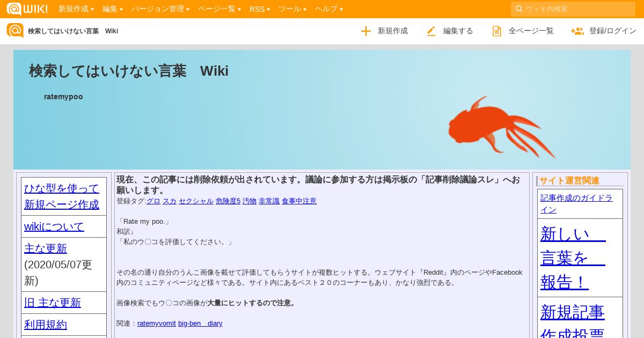Screen dimensions: 644x338
Task: Click the スカ tag link
Action: 170,201
